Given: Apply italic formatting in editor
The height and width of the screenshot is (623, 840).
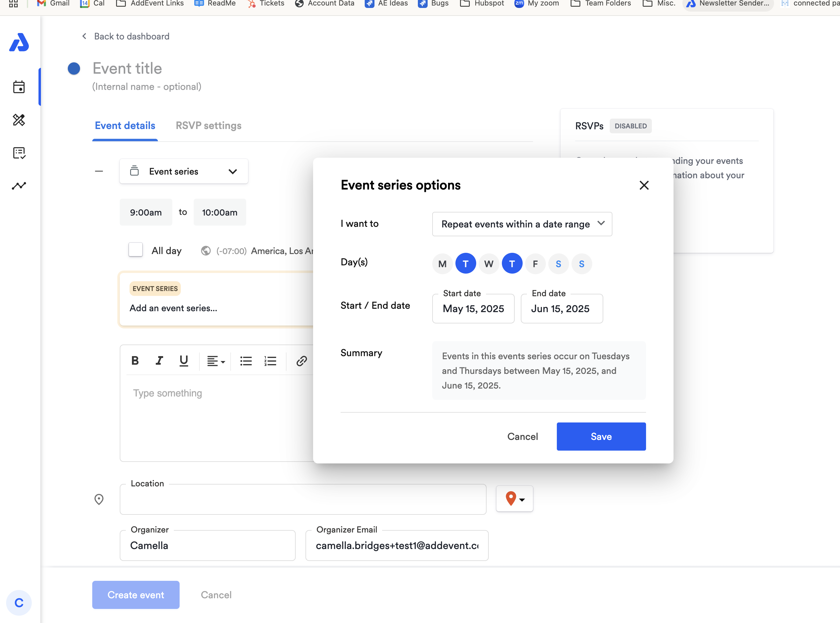Looking at the screenshot, I should click(159, 361).
